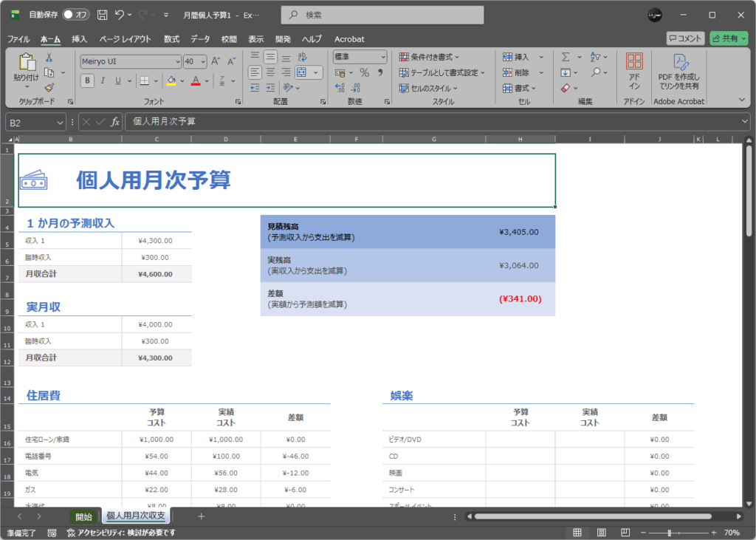Click the Format Painter brush icon
Image resolution: width=756 pixels, height=540 pixels.
pyautogui.click(x=49, y=87)
